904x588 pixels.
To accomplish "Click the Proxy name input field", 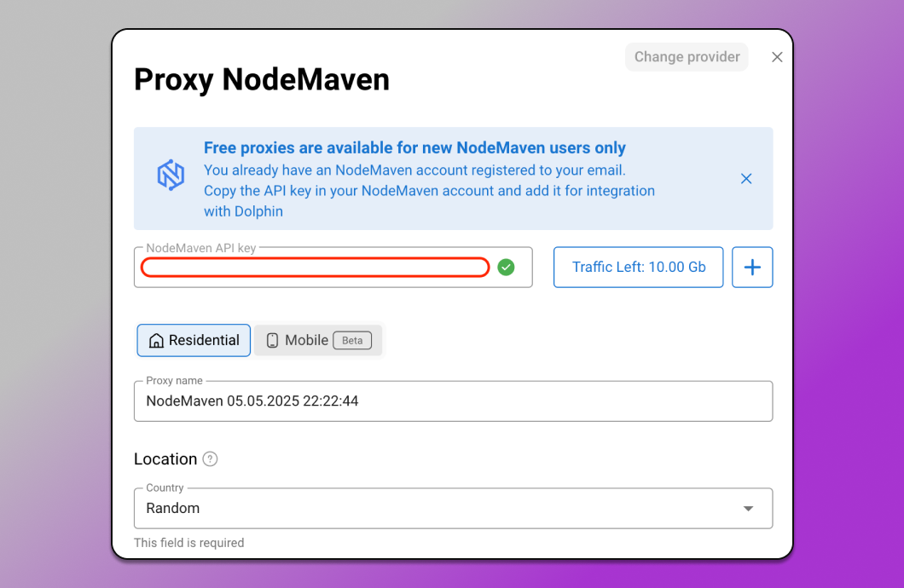I will click(453, 401).
